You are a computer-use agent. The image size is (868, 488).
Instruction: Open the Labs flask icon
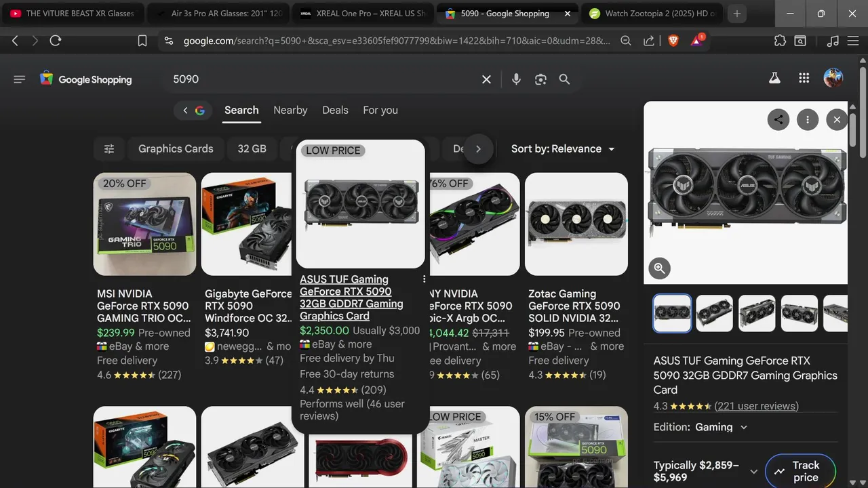[774, 78]
